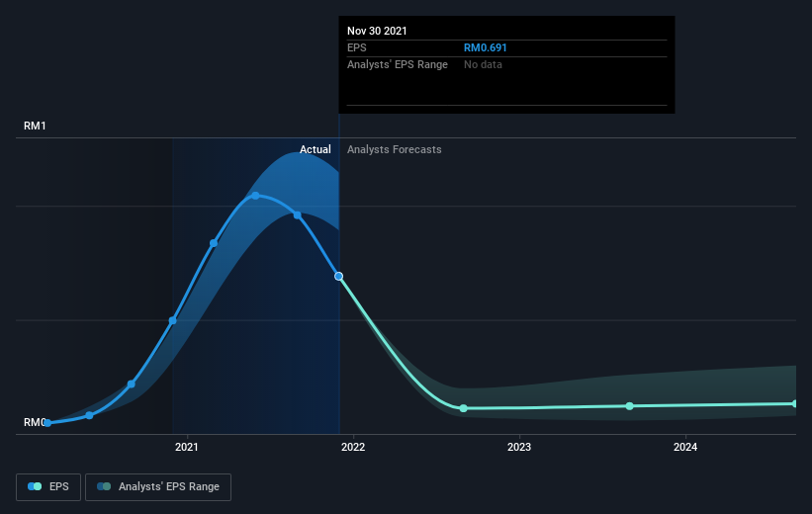Click the forecast data point in late 2023
This screenshot has height=514, width=812.
click(629, 406)
